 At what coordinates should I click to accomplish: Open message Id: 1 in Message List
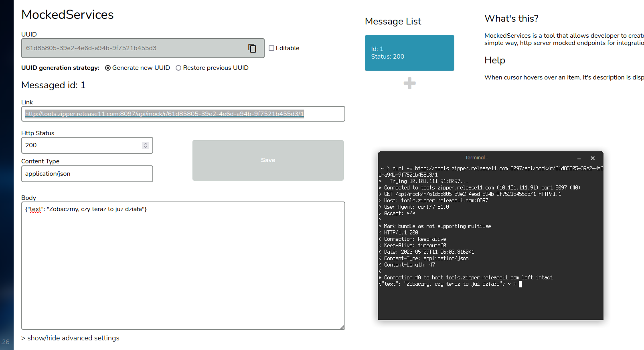409,53
